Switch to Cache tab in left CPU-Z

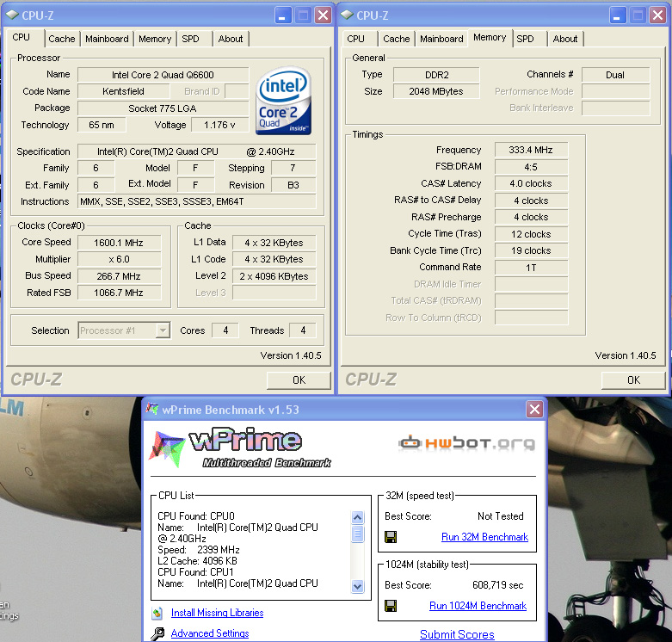pos(62,39)
